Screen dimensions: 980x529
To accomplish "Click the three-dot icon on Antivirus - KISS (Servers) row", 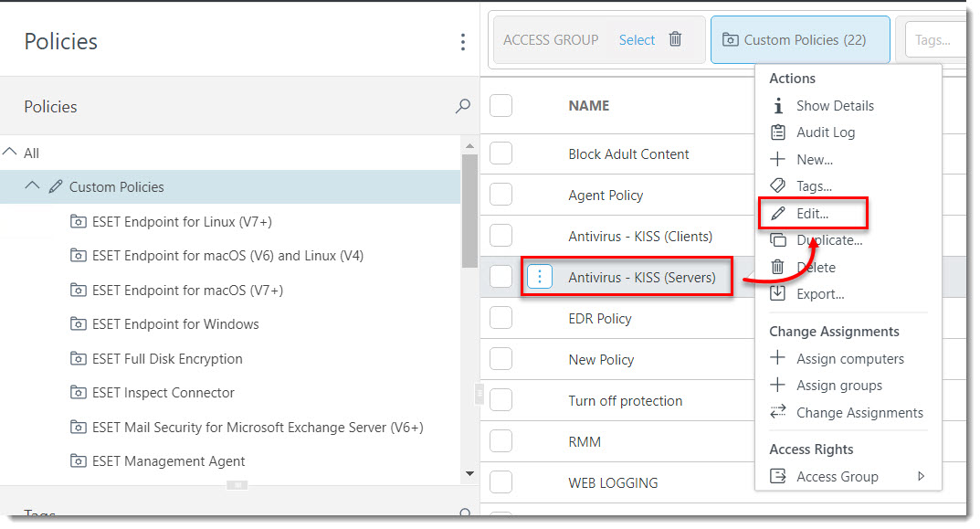I will 540,277.
